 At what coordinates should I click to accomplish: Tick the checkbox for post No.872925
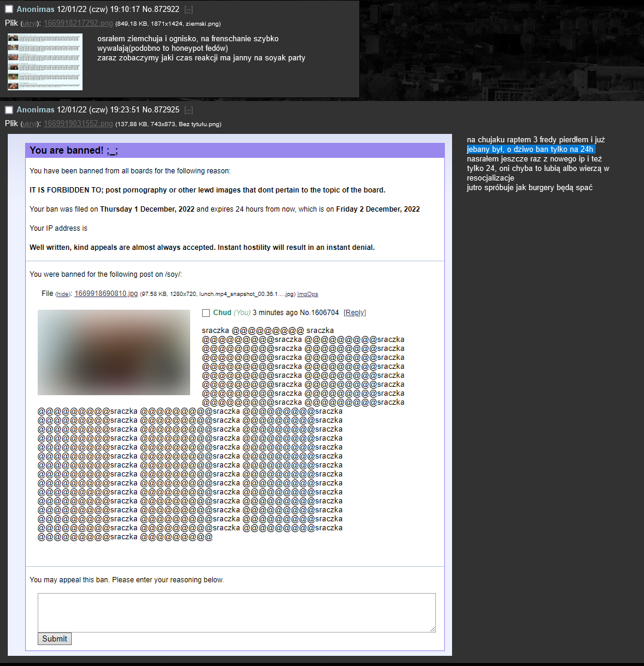(9, 110)
